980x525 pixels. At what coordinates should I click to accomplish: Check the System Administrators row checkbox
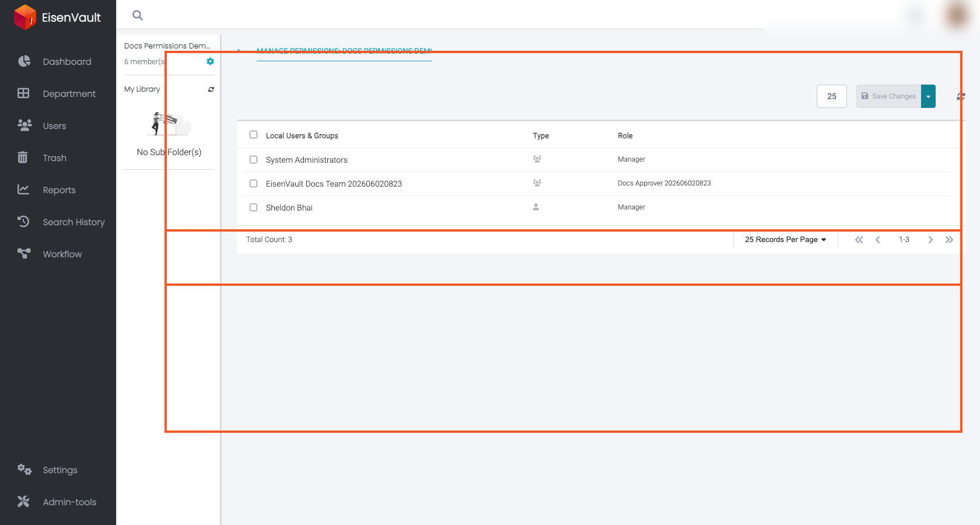(253, 160)
